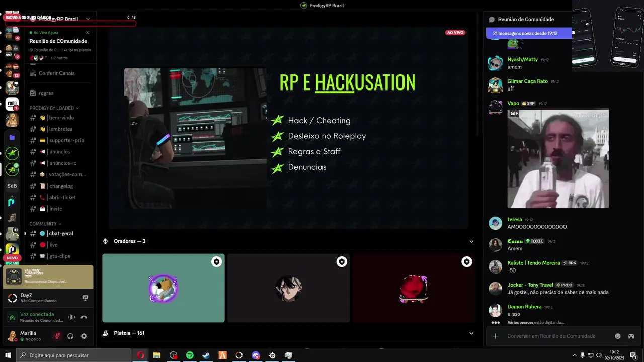This screenshot has height=362, width=644.
Task: Click the star badge on green speaker tile
Action: pyautogui.click(x=216, y=262)
